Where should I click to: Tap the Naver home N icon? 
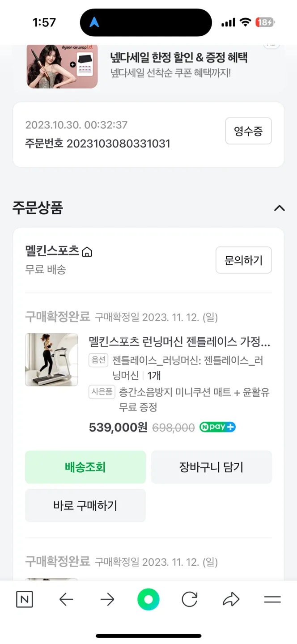[24, 600]
